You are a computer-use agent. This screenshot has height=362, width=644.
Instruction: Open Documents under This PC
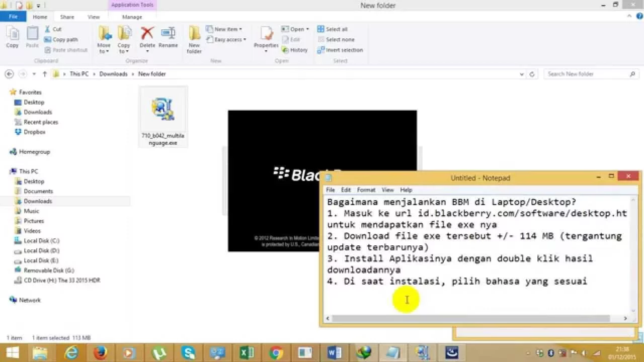[x=38, y=191]
